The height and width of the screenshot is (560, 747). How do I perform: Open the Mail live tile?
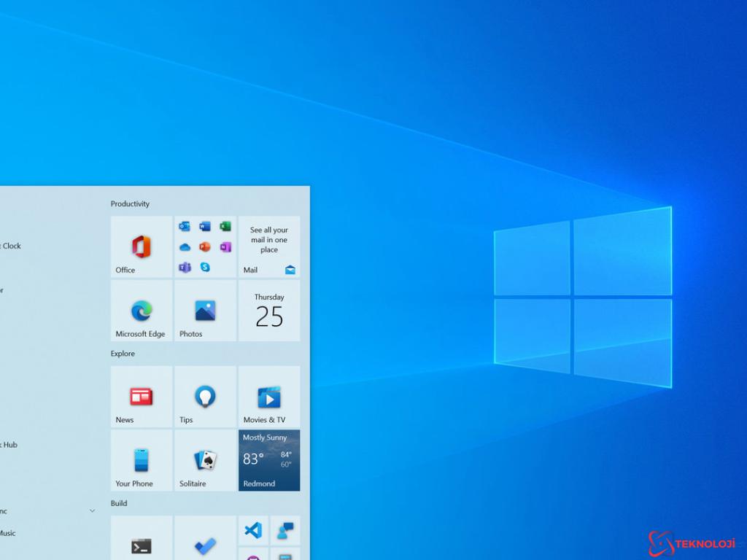pyautogui.click(x=268, y=246)
